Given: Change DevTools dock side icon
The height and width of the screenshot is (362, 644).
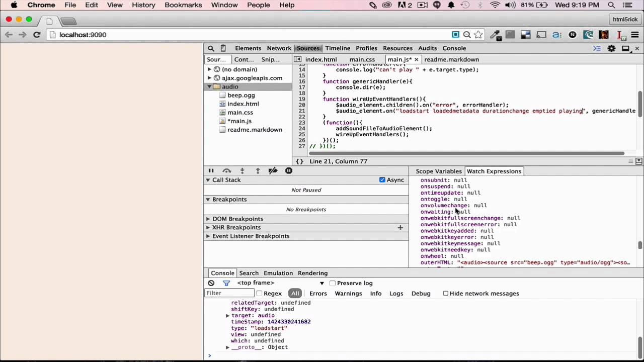Looking at the screenshot, I should pyautogui.click(x=625, y=48).
